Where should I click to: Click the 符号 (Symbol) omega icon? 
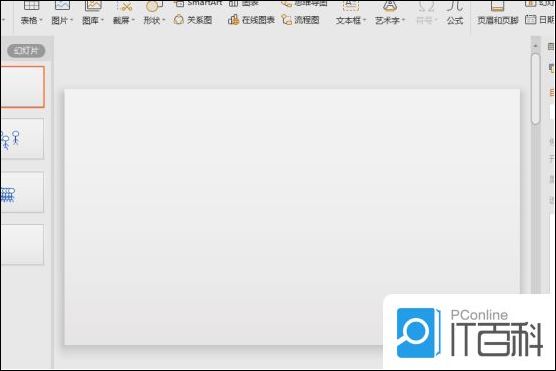click(x=426, y=5)
